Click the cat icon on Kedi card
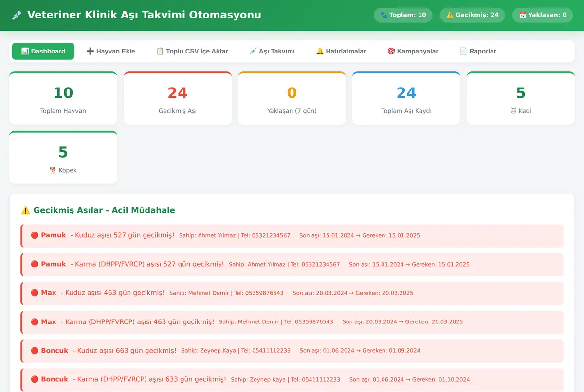This screenshot has height=392, width=584. pyautogui.click(x=513, y=111)
